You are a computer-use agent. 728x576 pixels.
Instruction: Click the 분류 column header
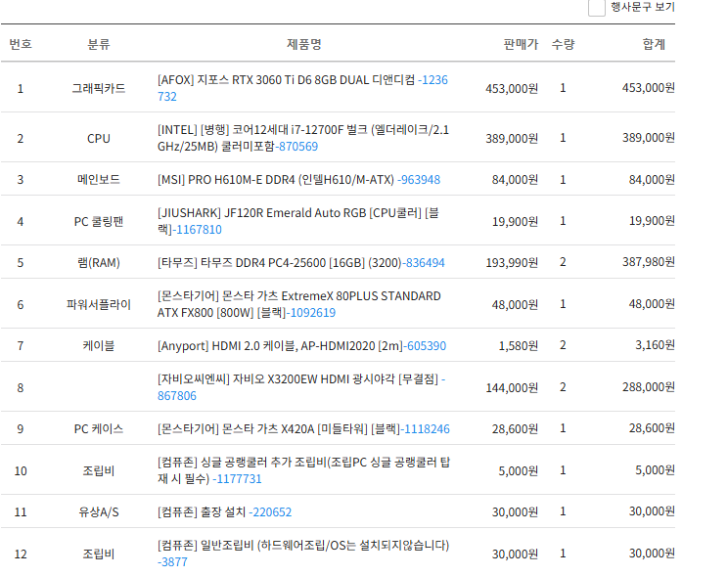coord(99,44)
